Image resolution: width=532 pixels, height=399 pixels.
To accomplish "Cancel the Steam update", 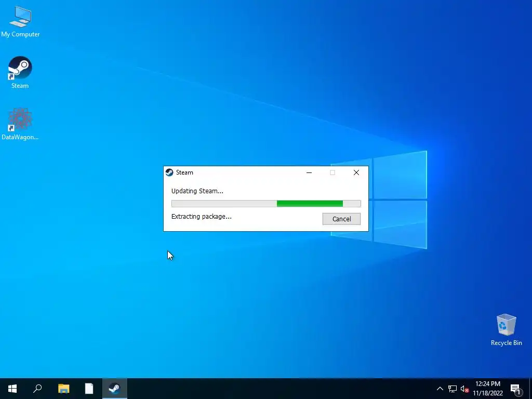I will [341, 219].
